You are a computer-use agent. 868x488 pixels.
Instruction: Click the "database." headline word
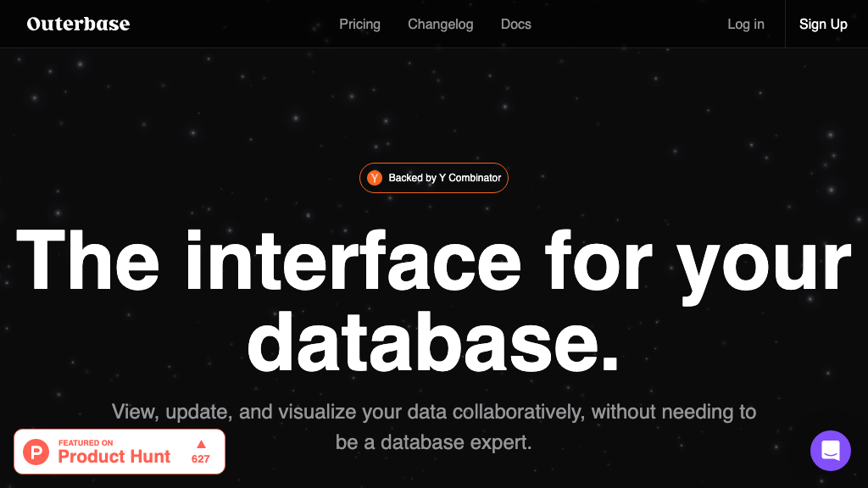(433, 341)
